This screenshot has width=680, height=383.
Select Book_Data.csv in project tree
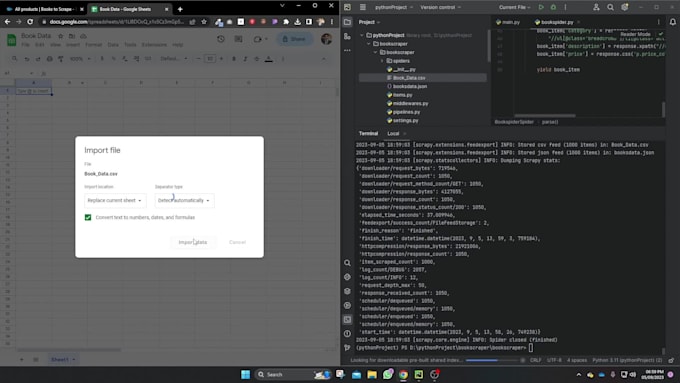point(423,78)
